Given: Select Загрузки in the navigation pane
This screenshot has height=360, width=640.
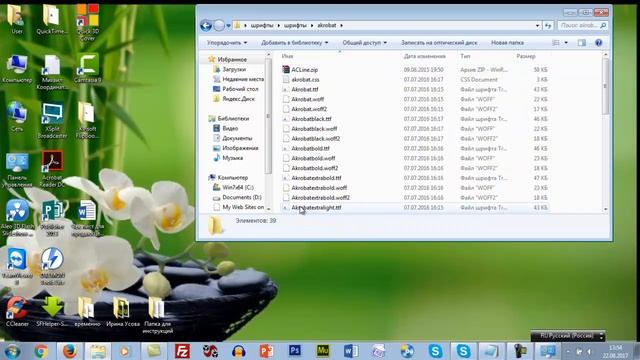Looking at the screenshot, I should [234, 69].
